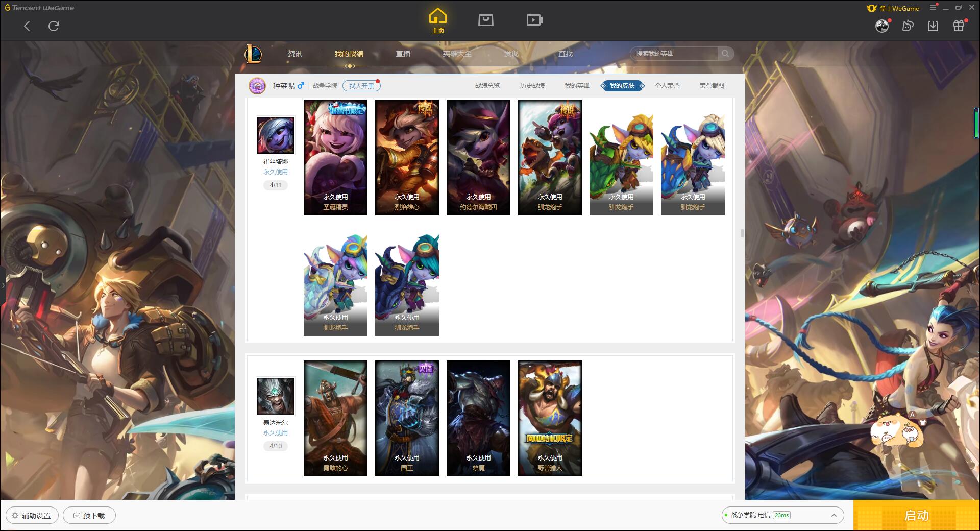Viewport: 980px width, 531px height.
Task: Open the 野兽猎人 skin card
Action: (x=550, y=418)
